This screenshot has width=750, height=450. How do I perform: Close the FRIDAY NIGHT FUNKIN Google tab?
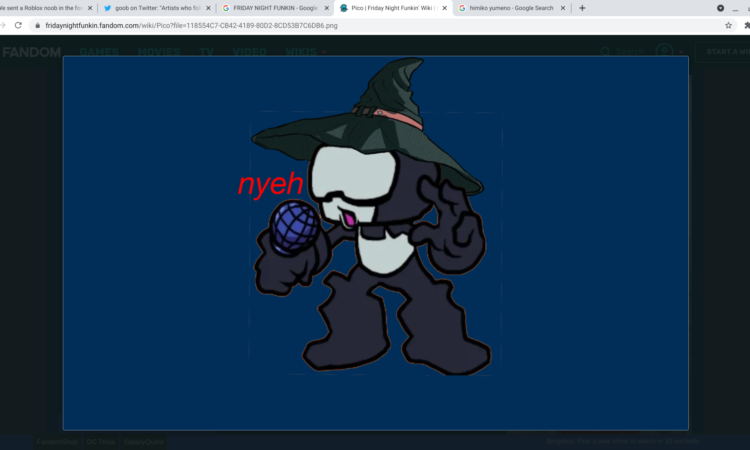(x=327, y=8)
